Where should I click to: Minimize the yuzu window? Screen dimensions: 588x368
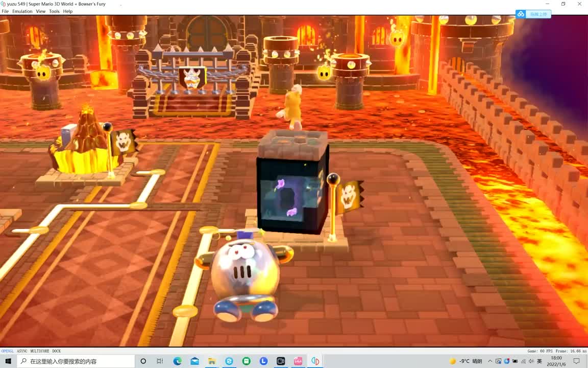[x=548, y=4]
